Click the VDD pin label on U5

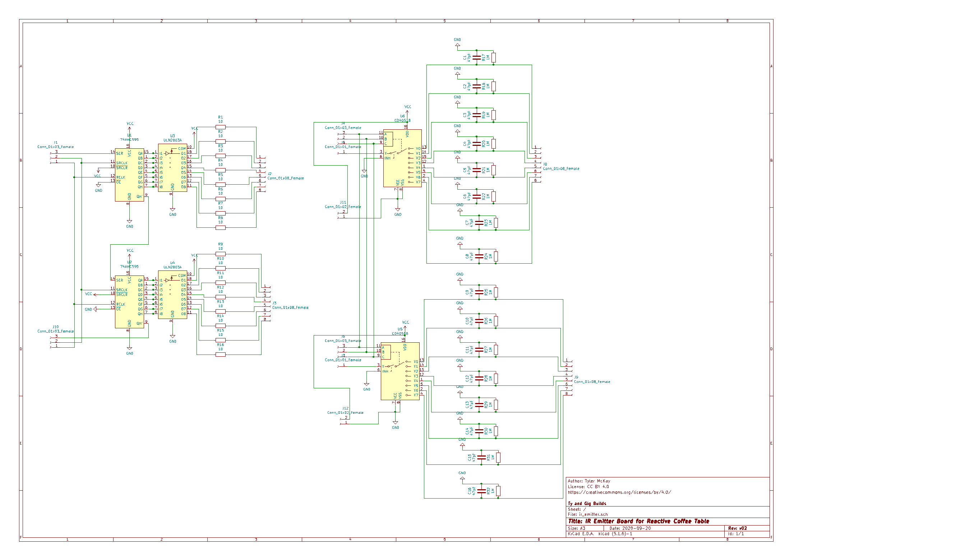tap(405, 347)
